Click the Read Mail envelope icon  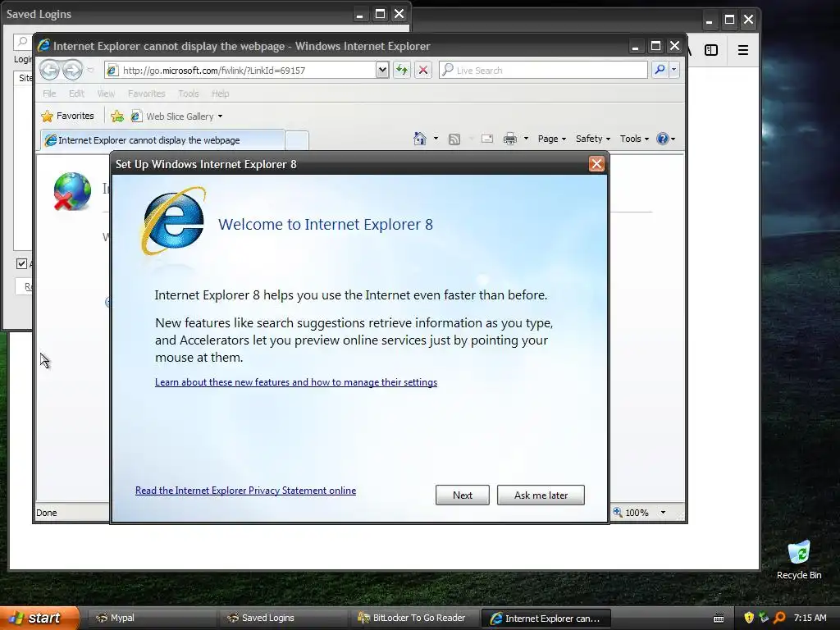487,139
